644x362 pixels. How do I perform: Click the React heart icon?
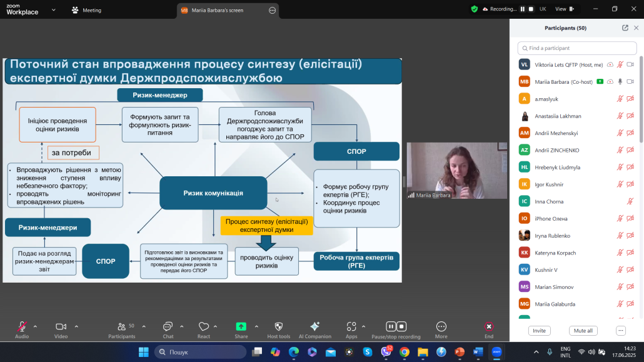[203, 326]
